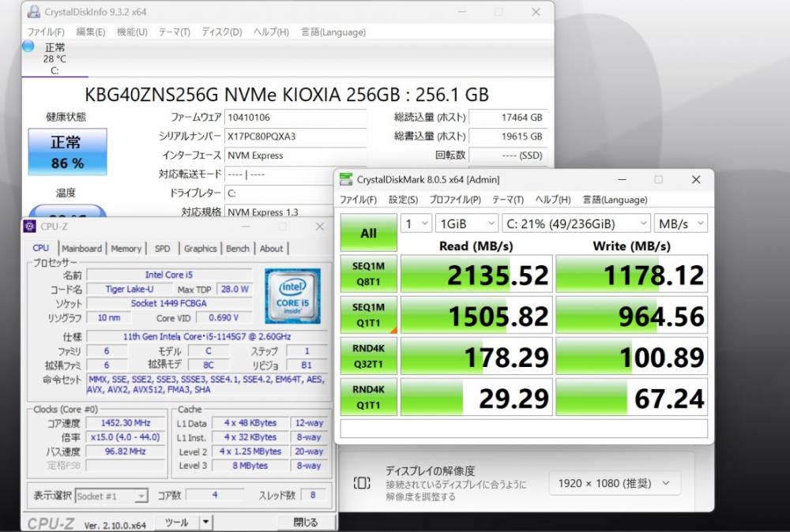Open ディスク(D) menu in CrystalDiskInfo

click(x=222, y=32)
